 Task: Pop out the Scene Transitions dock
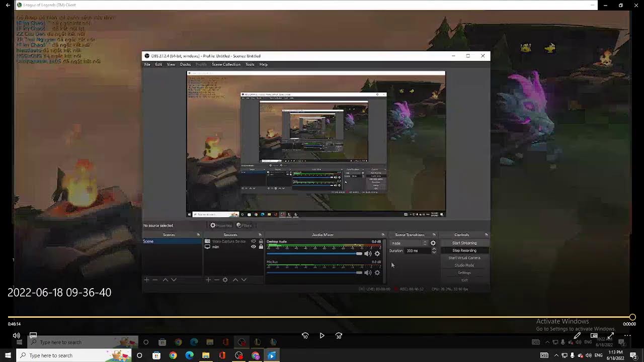(x=434, y=235)
